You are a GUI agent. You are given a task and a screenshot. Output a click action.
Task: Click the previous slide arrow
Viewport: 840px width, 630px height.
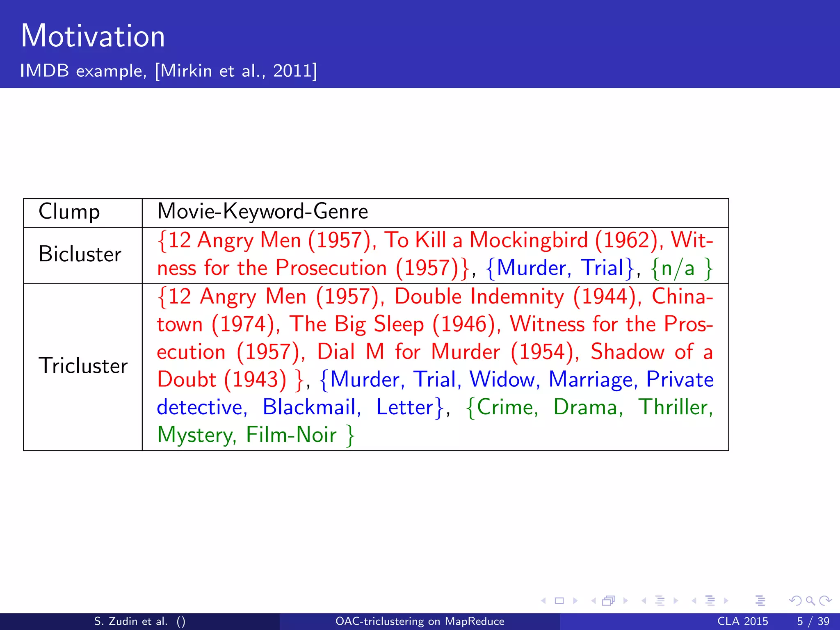543,601
